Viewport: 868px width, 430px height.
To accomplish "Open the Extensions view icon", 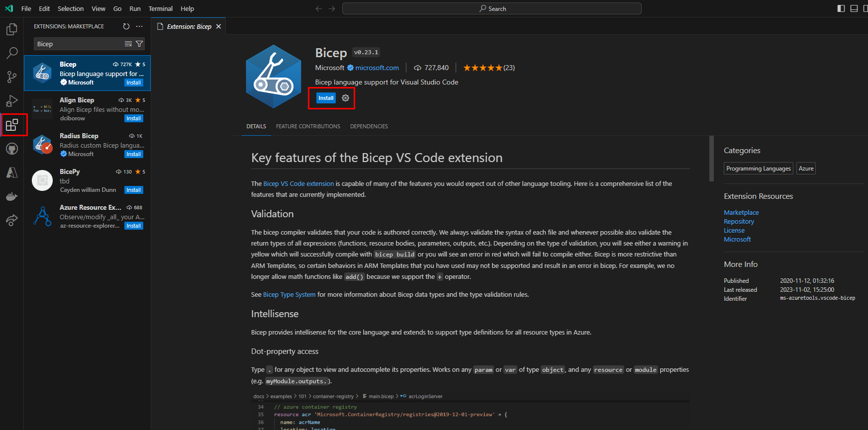I will [12, 125].
